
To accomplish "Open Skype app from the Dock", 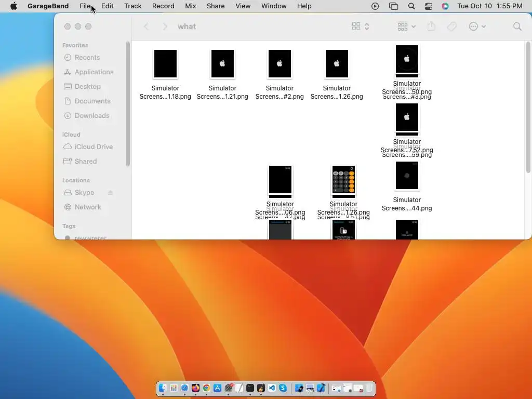I will click(x=283, y=388).
